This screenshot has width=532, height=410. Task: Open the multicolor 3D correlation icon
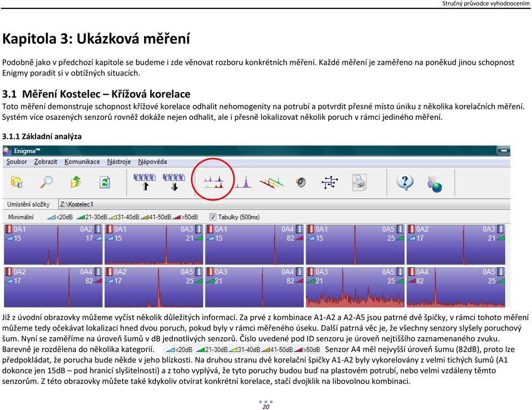point(272,183)
